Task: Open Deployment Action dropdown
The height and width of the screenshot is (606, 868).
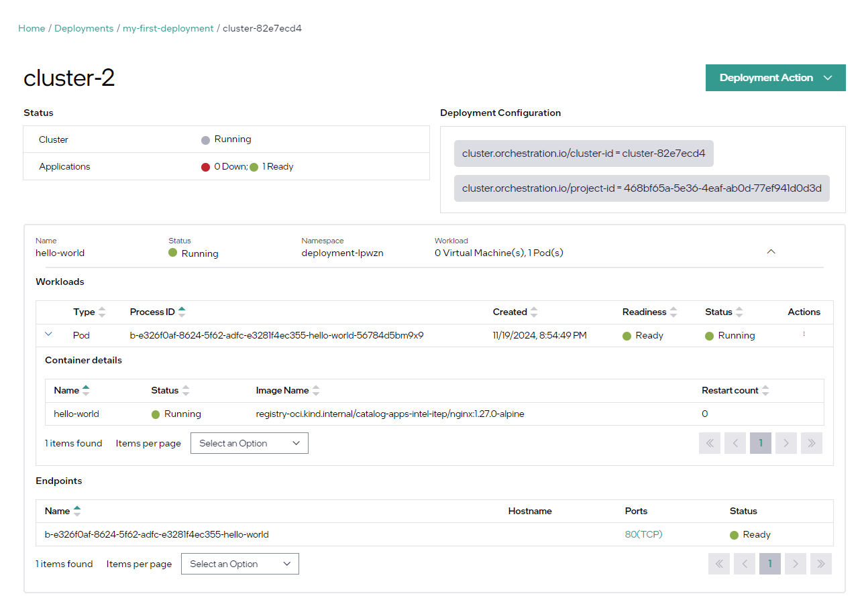Action: coord(775,78)
